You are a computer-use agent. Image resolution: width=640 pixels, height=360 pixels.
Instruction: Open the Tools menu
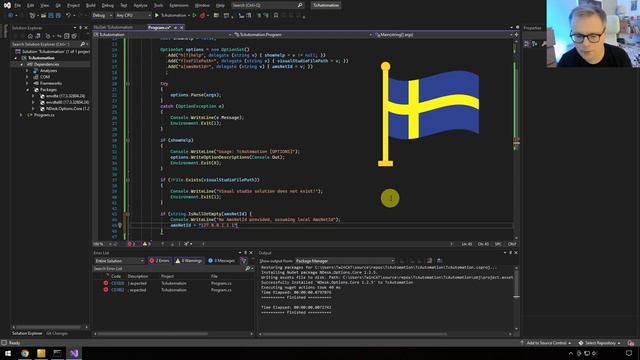coord(158,5)
